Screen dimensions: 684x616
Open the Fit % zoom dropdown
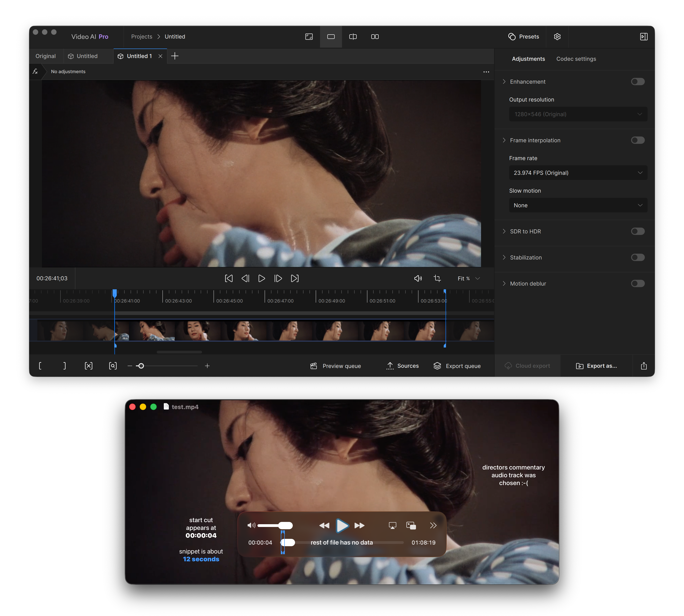[469, 278]
